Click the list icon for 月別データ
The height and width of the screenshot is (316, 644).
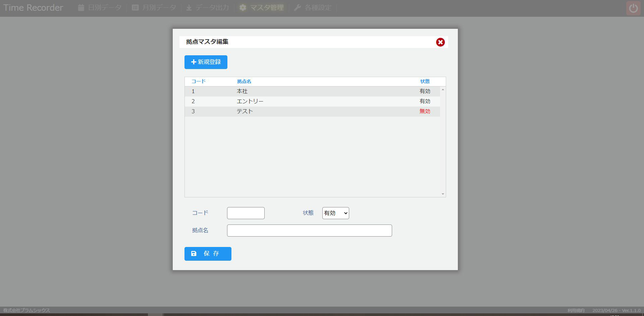(135, 8)
